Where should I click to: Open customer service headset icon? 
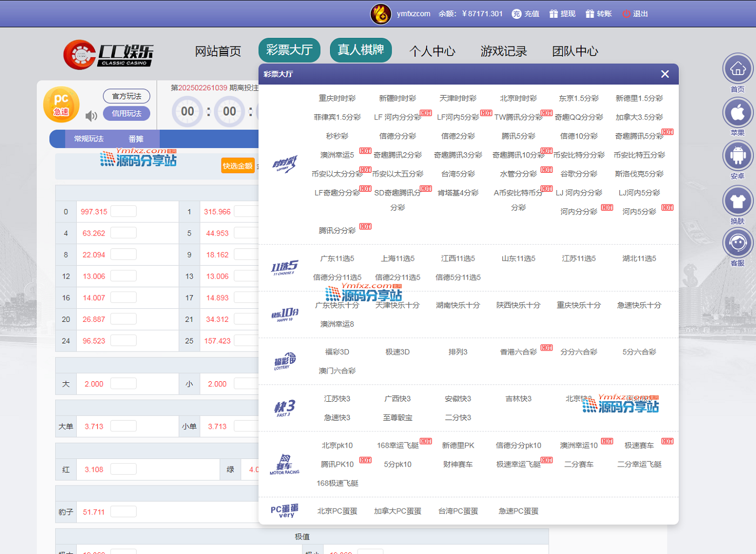pyautogui.click(x=738, y=243)
